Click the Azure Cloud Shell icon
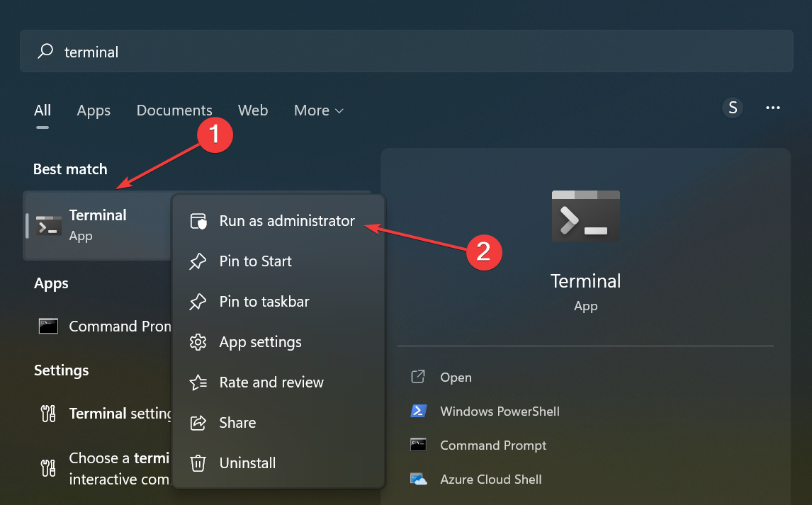The width and height of the screenshot is (812, 505). click(419, 479)
